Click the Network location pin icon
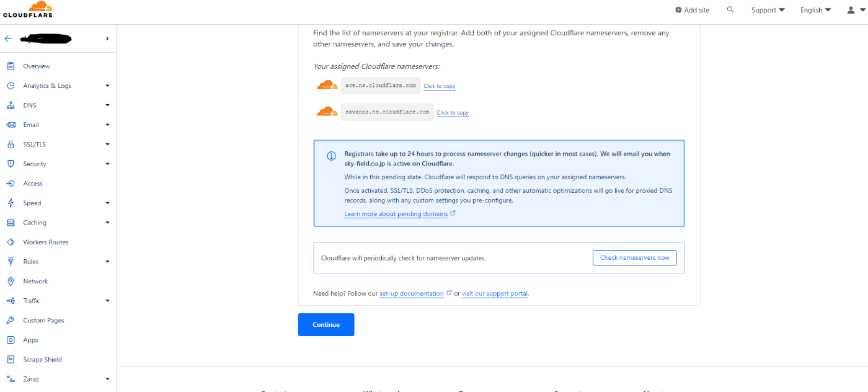The height and width of the screenshot is (392, 868). tap(11, 281)
